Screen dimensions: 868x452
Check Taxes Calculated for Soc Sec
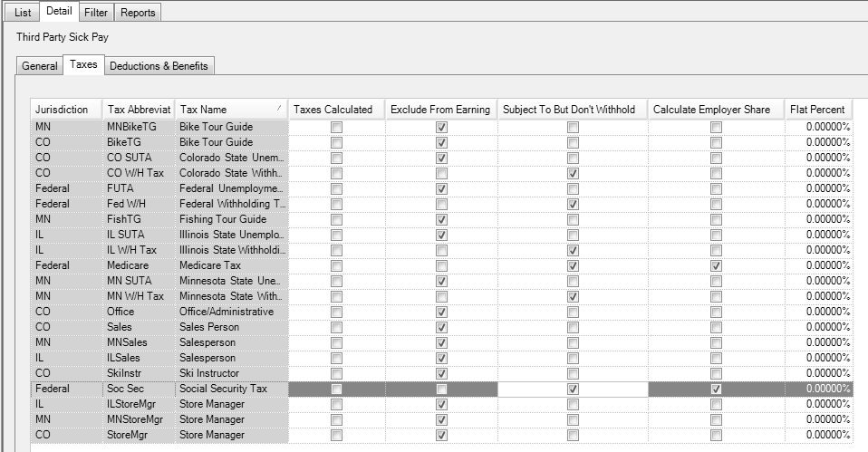(x=336, y=389)
